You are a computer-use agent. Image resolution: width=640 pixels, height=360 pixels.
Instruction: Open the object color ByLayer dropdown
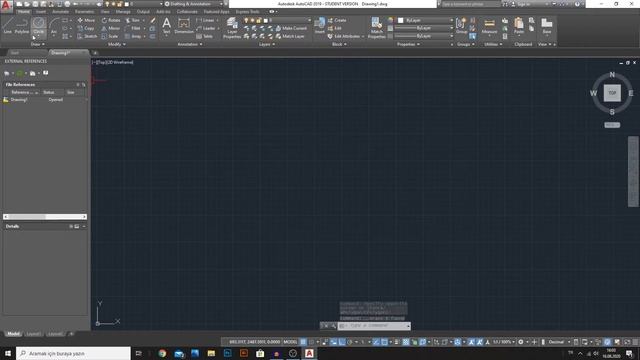[x=425, y=20]
